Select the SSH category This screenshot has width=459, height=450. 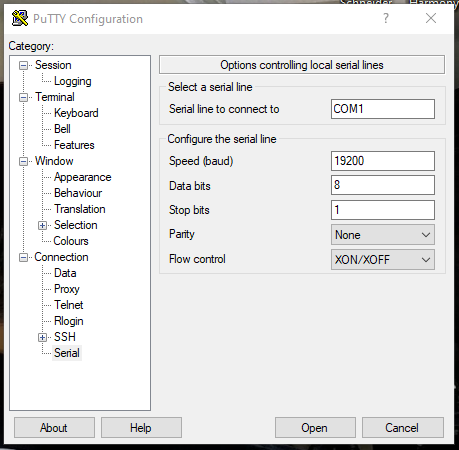click(65, 337)
